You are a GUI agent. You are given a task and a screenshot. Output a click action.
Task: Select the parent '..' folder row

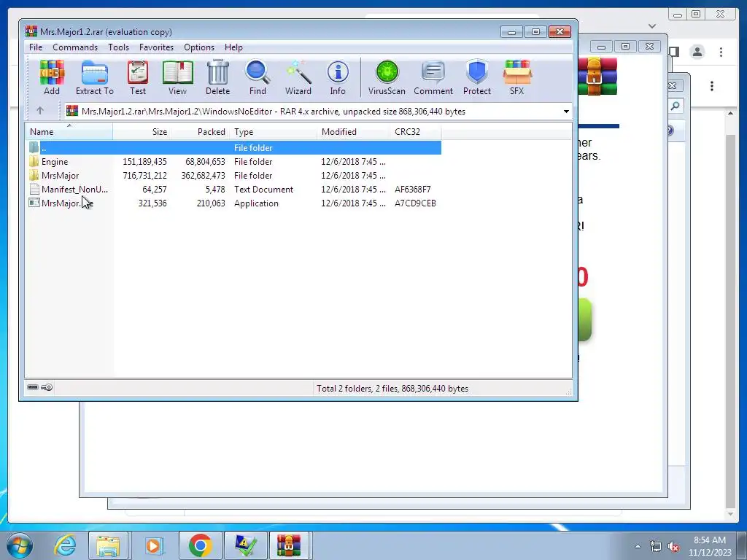233,147
